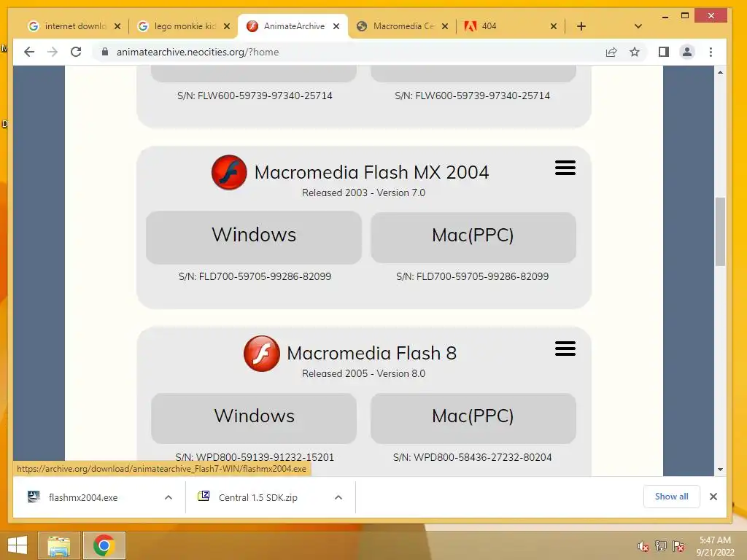Screen dimensions: 747x560
Task: Click the Flash MX 2004 logo
Action: coord(229,172)
